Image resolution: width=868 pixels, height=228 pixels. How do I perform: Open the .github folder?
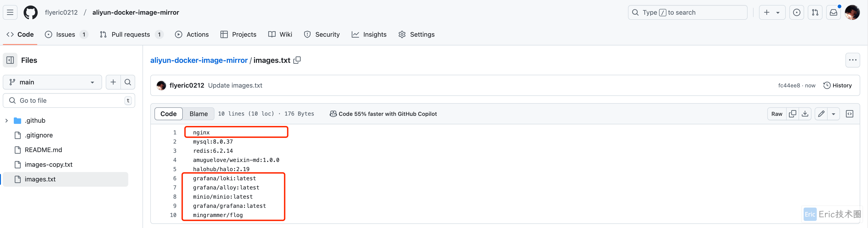point(35,120)
